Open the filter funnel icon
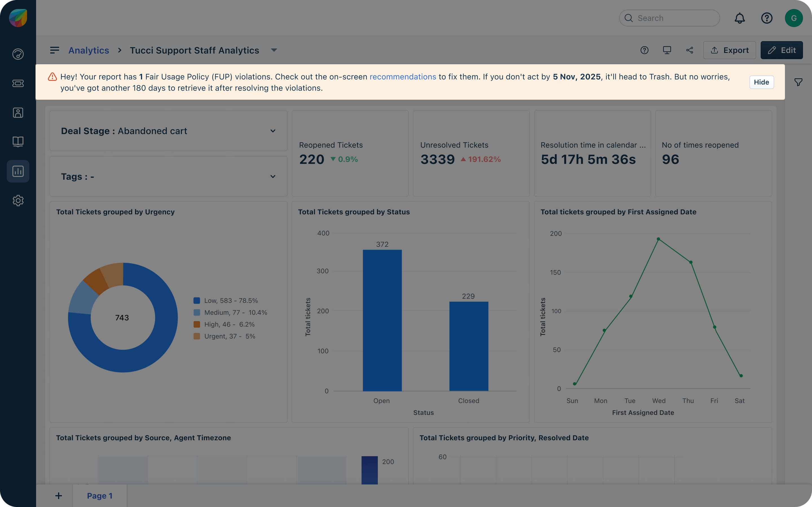Viewport: 812px width, 507px height. 798,82
